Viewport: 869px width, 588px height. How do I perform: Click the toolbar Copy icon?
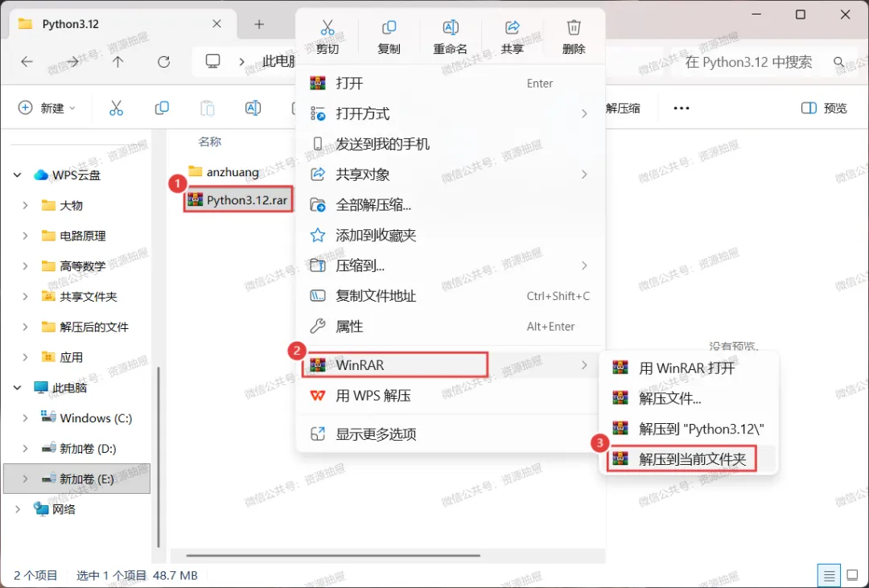click(162, 108)
